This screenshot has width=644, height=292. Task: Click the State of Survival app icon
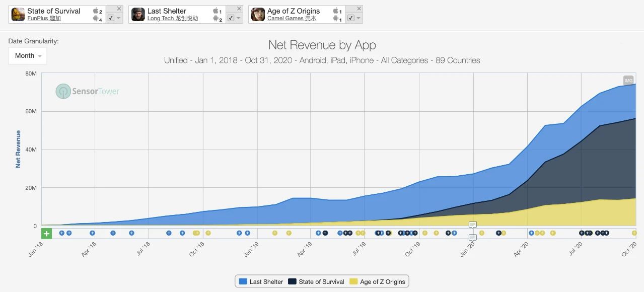coord(18,15)
